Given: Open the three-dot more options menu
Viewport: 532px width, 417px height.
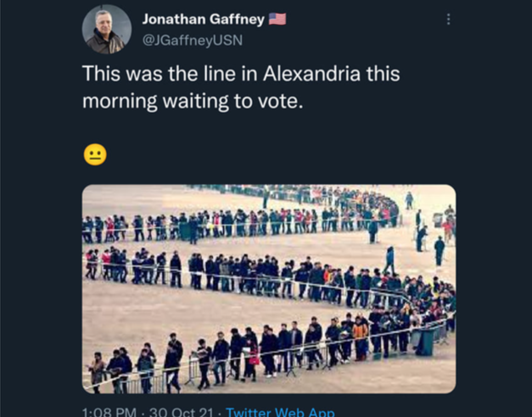Looking at the screenshot, I should click(x=449, y=19).
